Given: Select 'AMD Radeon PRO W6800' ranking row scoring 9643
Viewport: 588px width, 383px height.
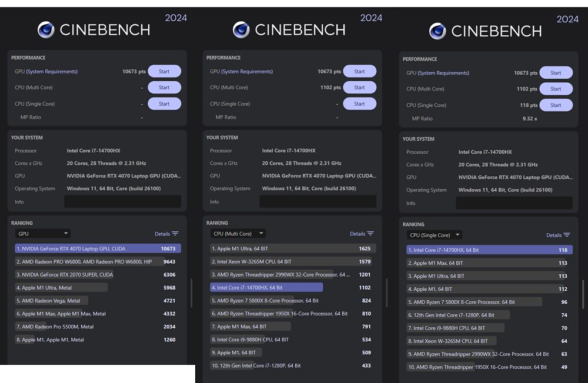Looking at the screenshot, I should 98,261.
